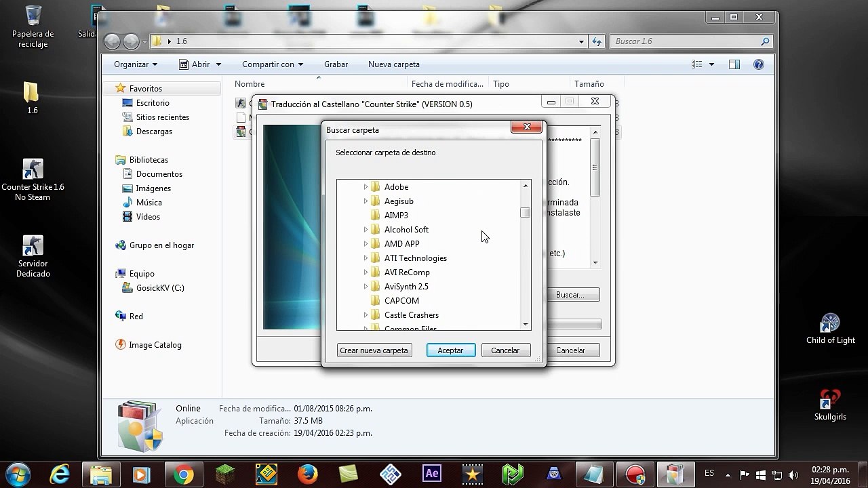Click the Buscar 1.6 search field
The height and width of the screenshot is (488, 868).
(691, 41)
